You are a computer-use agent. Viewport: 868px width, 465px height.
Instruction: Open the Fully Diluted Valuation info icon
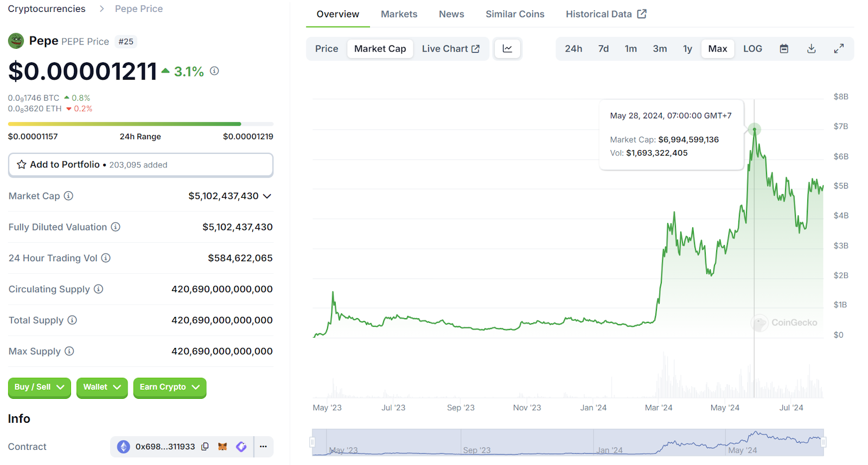point(116,227)
